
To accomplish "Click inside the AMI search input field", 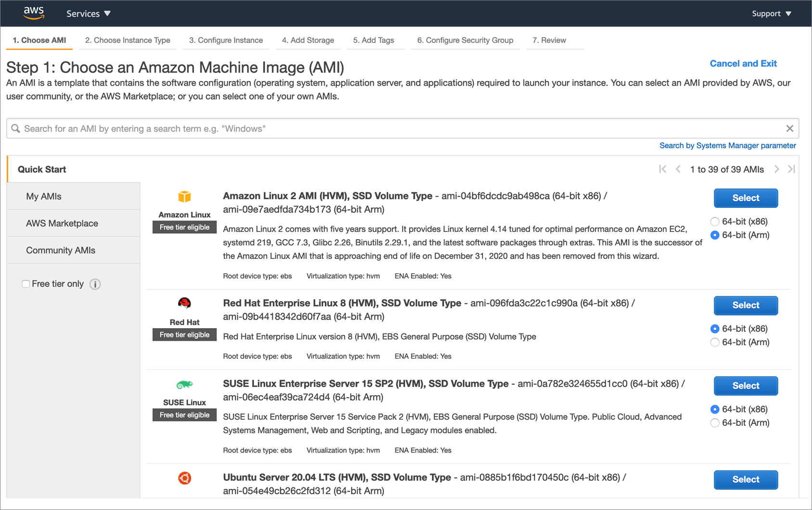I will [337, 128].
